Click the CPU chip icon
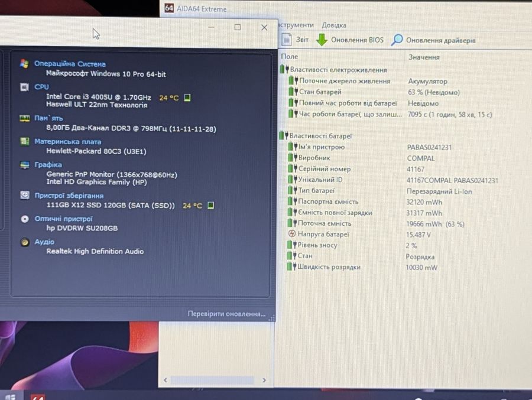 pyautogui.click(x=24, y=87)
